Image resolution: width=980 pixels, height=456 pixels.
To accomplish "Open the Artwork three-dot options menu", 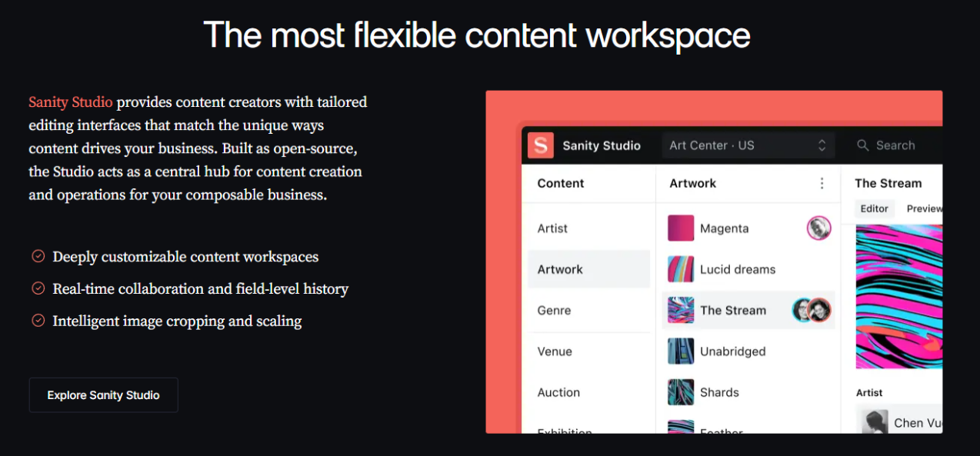I will (822, 183).
